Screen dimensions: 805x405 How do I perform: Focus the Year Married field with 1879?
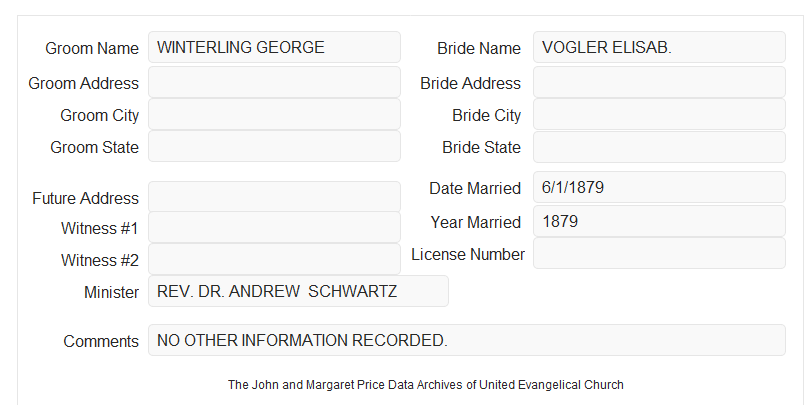[659, 221]
